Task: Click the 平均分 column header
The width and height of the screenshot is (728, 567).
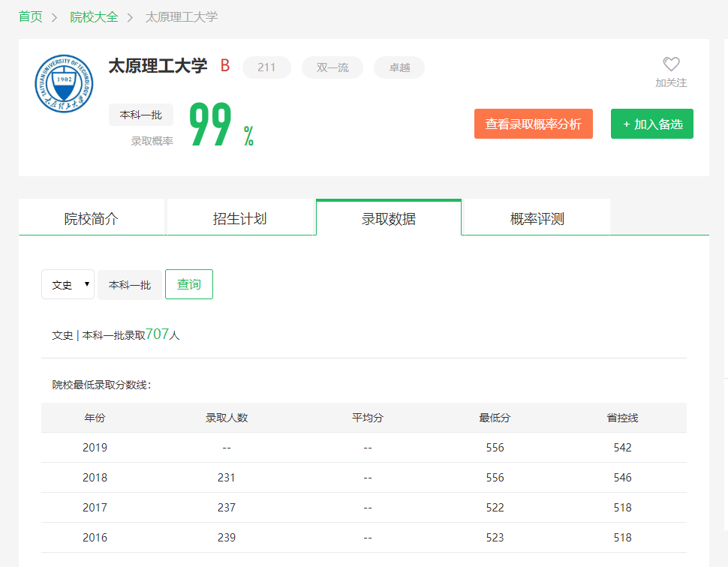Action: click(368, 418)
